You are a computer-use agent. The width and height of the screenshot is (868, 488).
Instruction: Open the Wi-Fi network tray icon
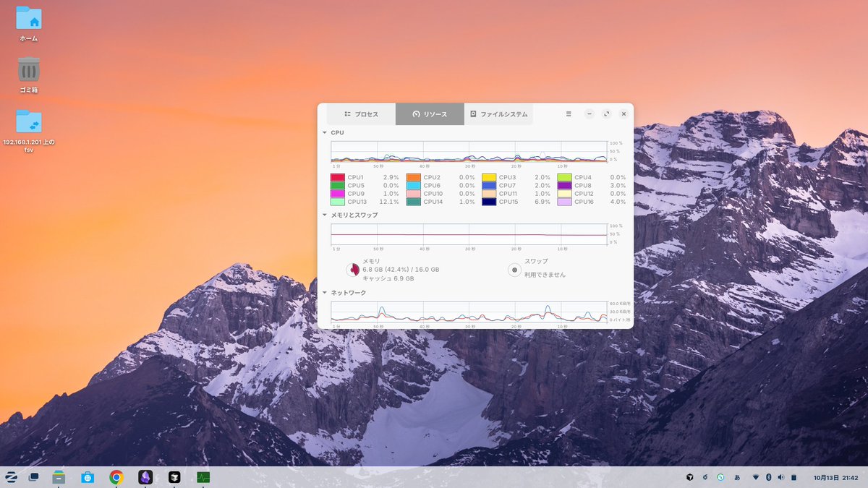click(x=756, y=478)
